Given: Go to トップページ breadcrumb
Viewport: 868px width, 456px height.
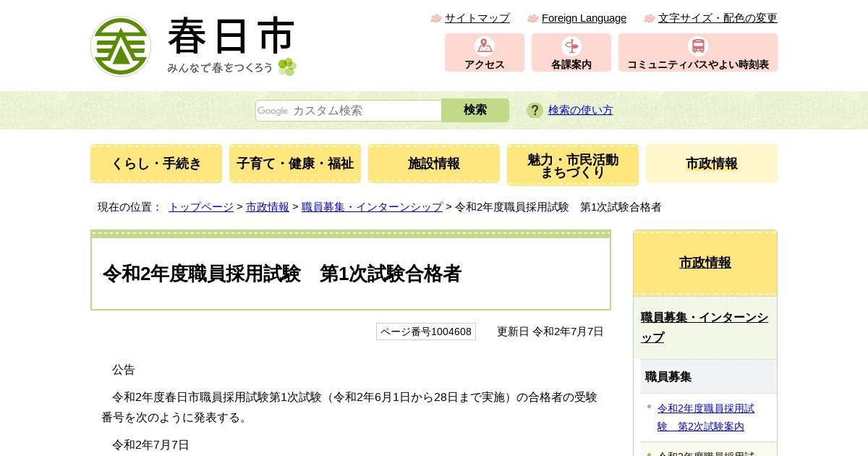Looking at the screenshot, I should tap(201, 207).
